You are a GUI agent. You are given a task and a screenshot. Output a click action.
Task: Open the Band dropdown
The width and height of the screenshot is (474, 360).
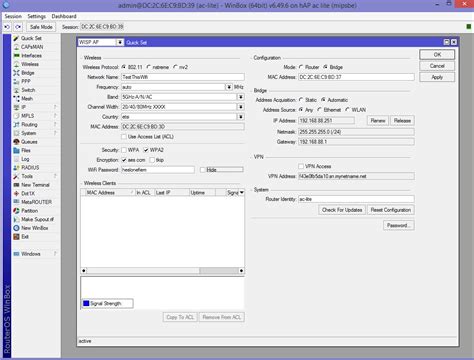pos(241,97)
